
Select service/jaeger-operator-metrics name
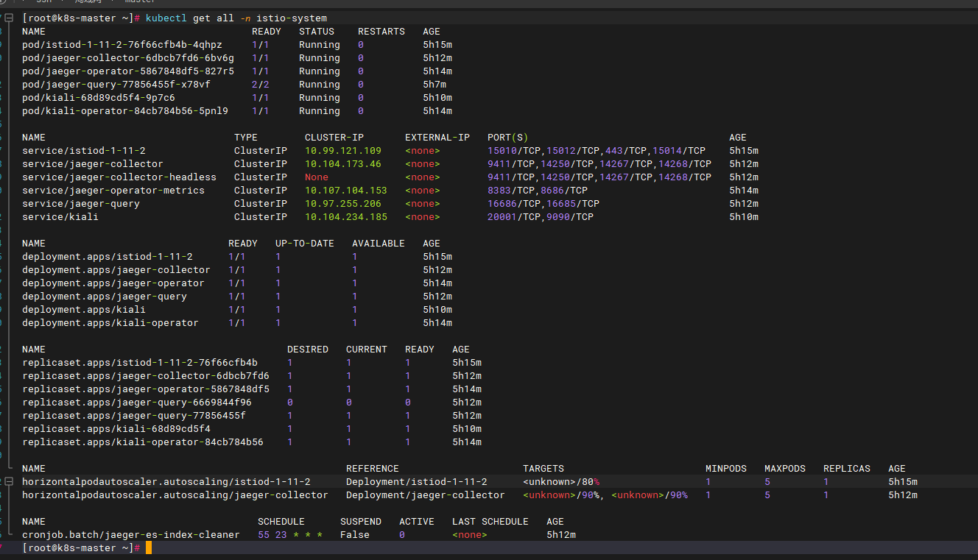click(113, 190)
